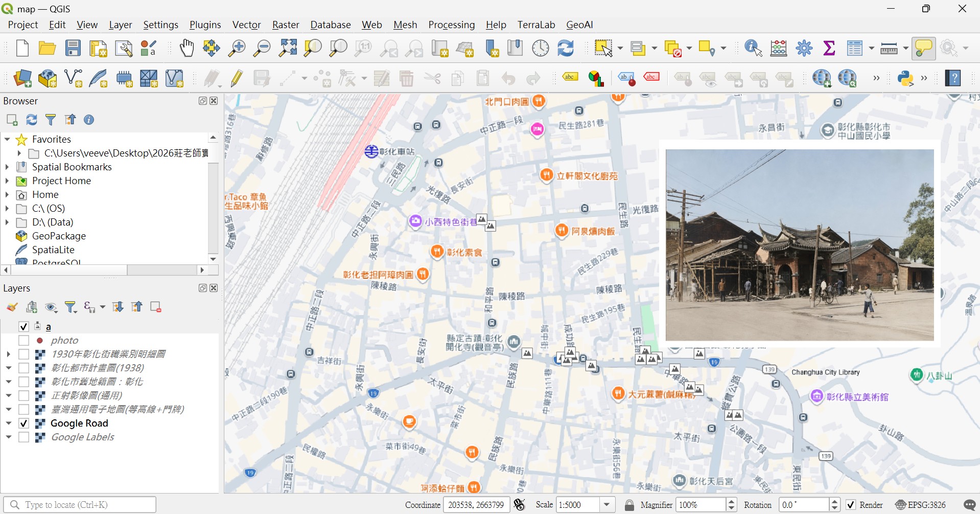
Task: Open the measure tool dropdown arrow
Action: [x=905, y=48]
